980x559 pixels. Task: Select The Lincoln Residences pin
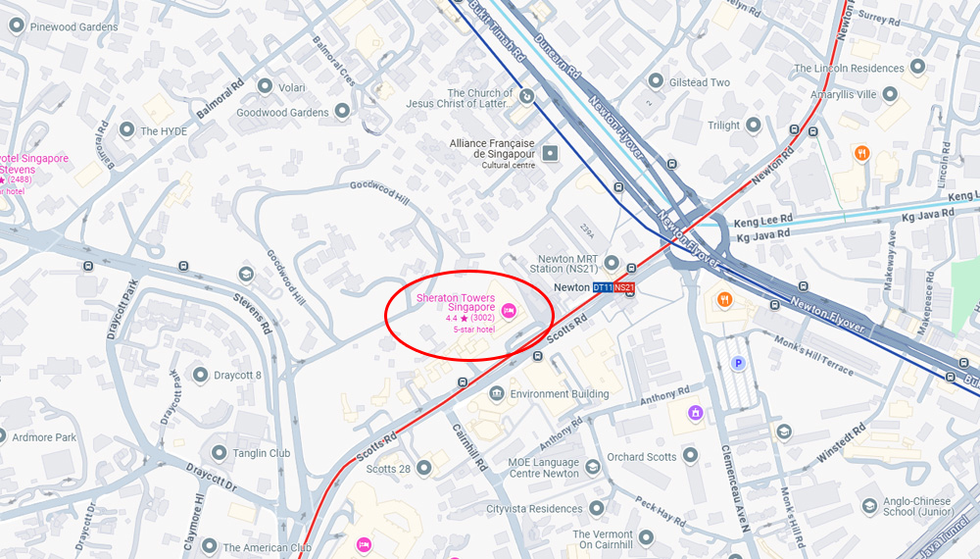click(x=917, y=67)
